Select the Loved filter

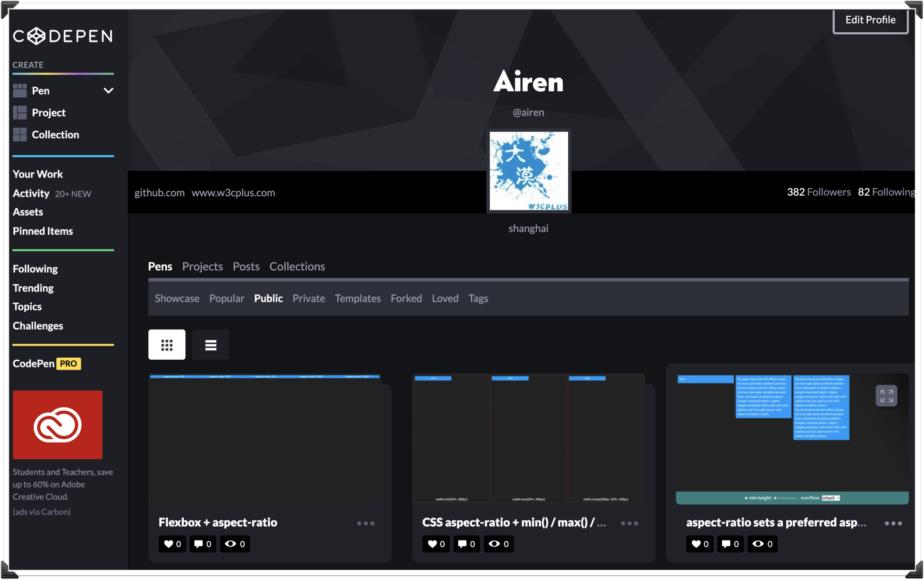pyautogui.click(x=445, y=298)
